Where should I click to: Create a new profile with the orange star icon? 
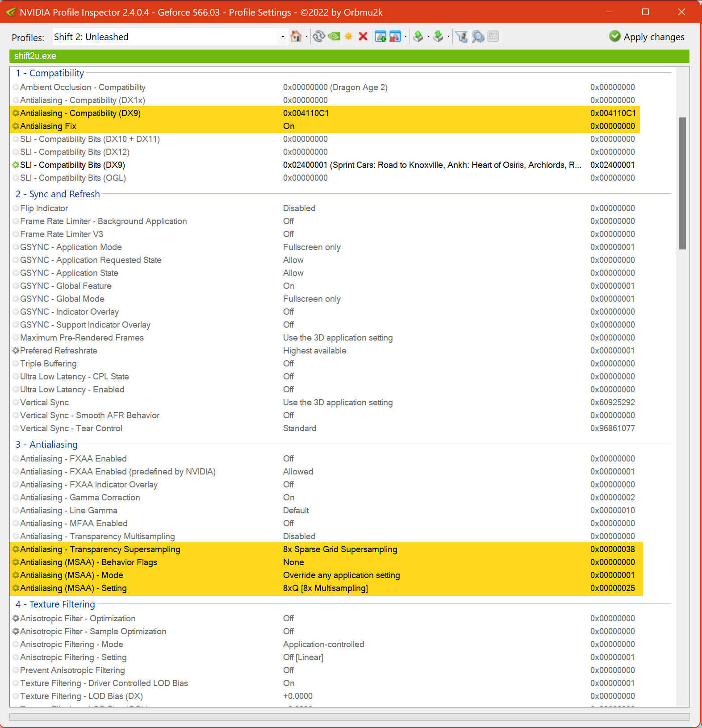(349, 37)
